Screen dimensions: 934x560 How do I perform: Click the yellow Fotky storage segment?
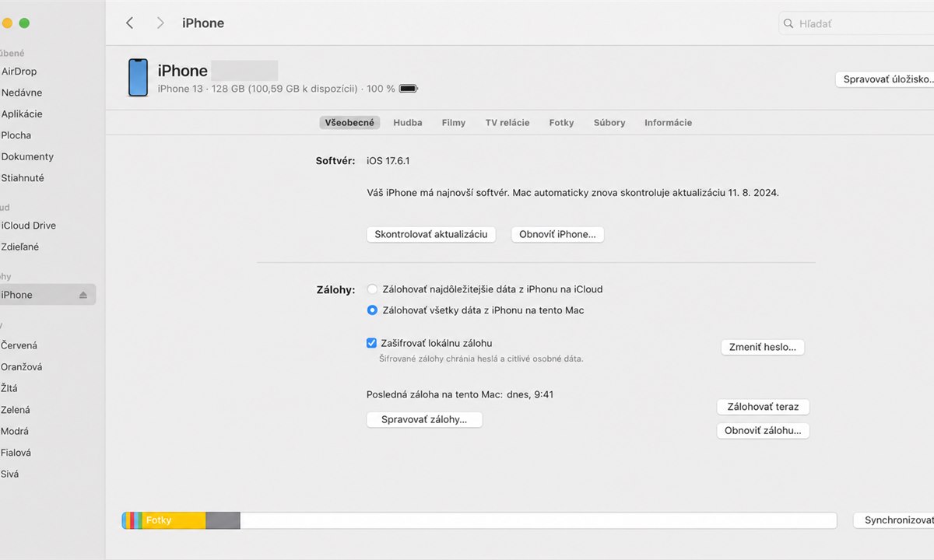click(x=174, y=520)
